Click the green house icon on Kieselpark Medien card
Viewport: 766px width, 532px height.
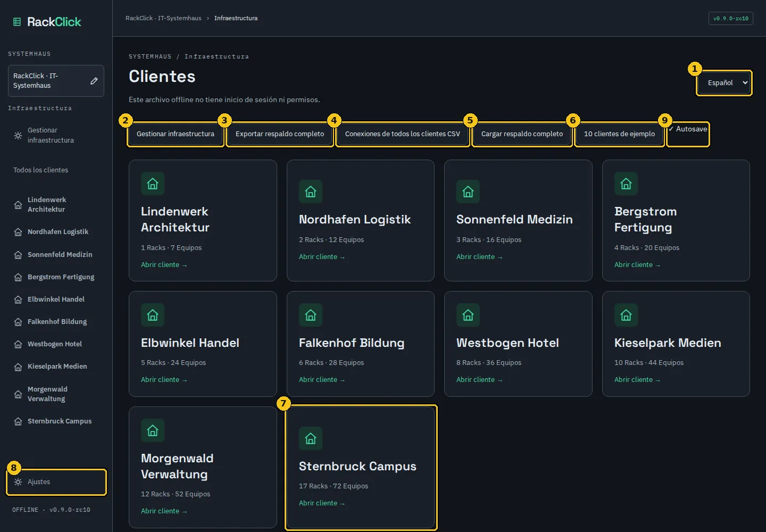pos(626,315)
